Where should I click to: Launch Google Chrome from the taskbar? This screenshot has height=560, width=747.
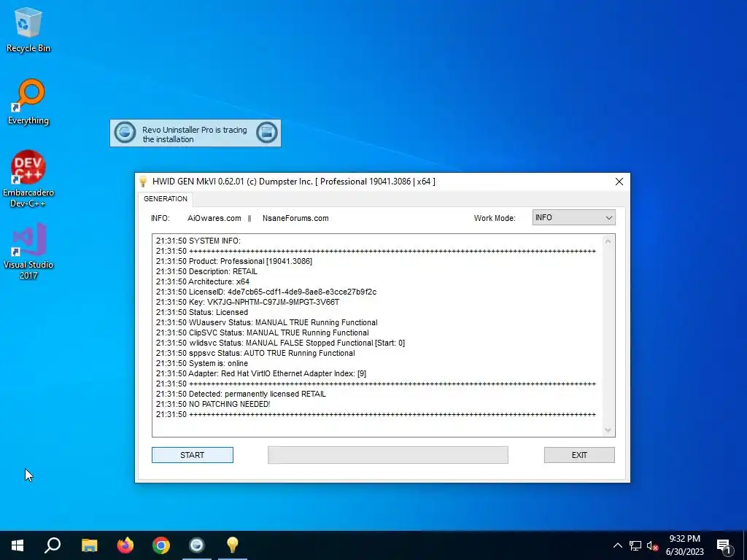tap(161, 545)
